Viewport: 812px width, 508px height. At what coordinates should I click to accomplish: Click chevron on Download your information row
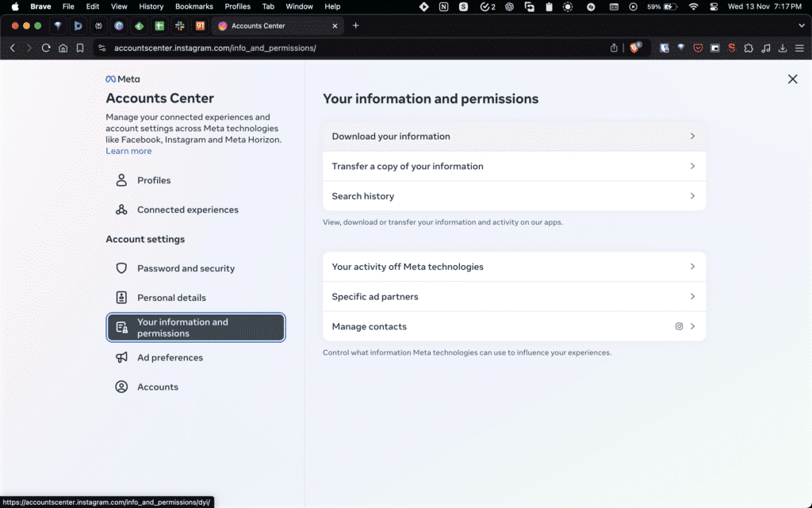coord(692,136)
